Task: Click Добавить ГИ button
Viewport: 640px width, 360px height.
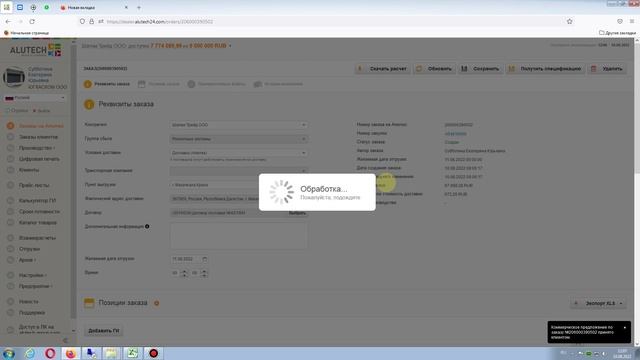Action: (x=104, y=331)
